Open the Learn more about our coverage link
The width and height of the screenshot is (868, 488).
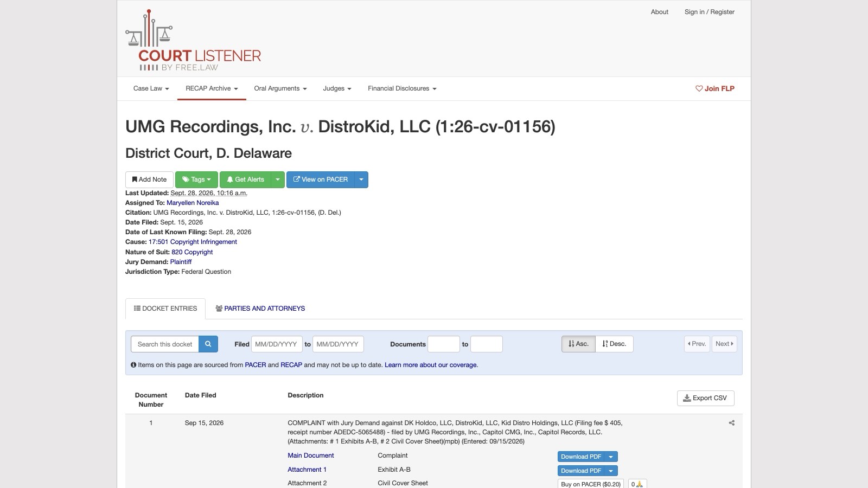tap(431, 365)
